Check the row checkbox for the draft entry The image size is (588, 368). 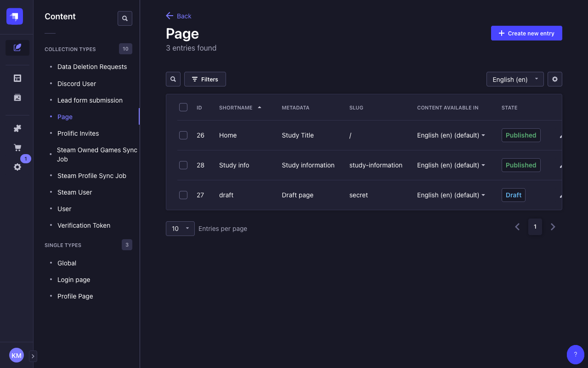pos(183,195)
